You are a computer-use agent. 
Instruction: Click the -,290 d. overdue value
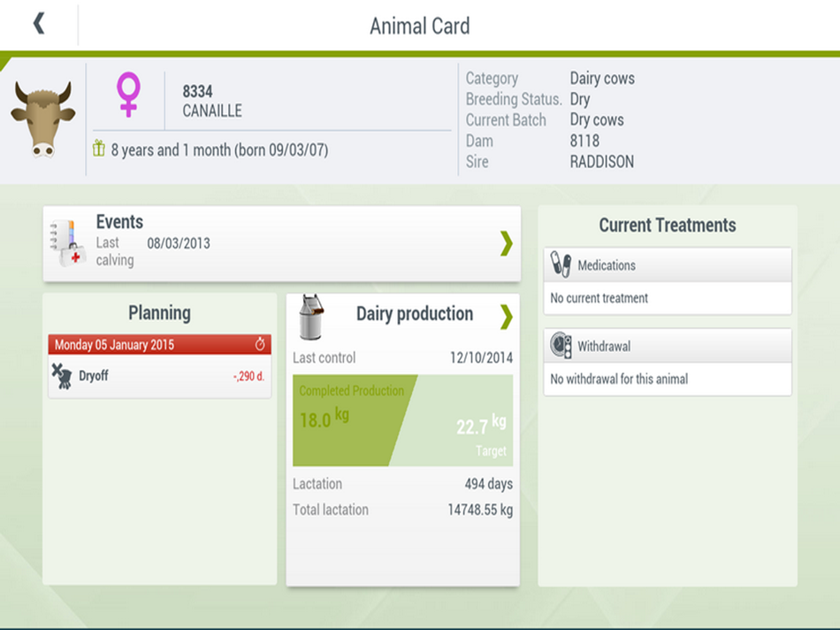[248, 376]
